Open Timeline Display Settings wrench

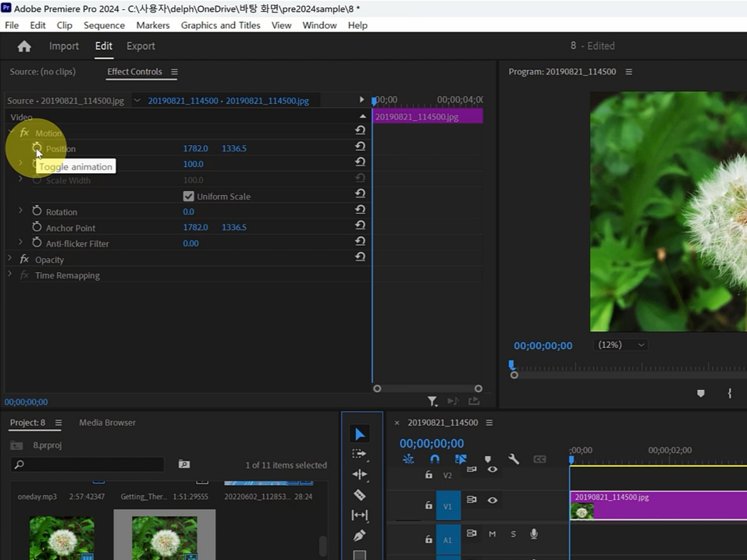pyautogui.click(x=513, y=459)
